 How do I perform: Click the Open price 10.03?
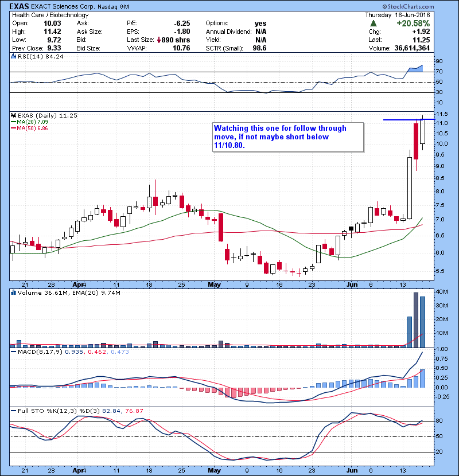[52, 24]
